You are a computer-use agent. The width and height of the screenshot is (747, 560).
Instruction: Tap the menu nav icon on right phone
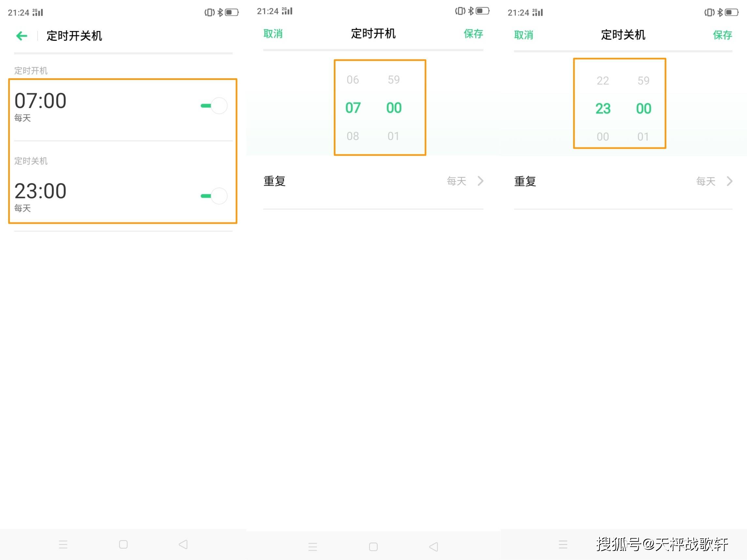(x=563, y=544)
